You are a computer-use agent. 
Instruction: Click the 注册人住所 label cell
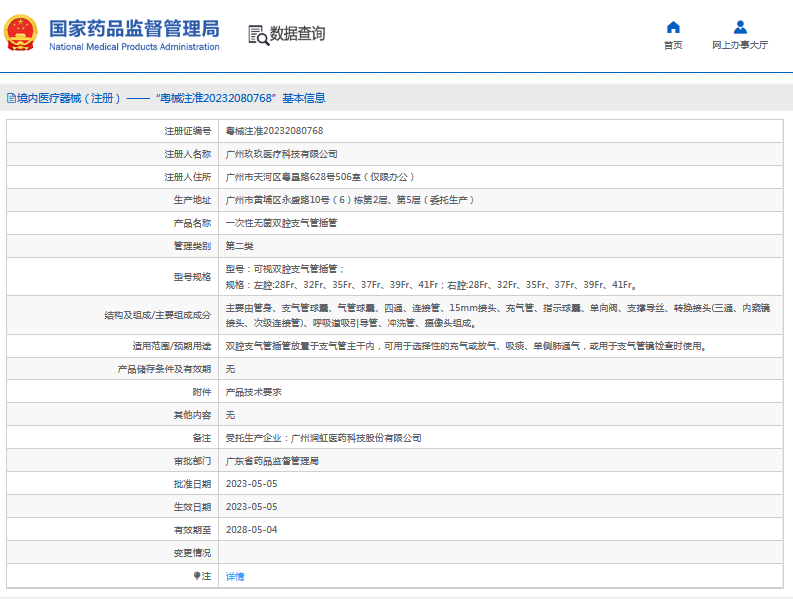[x=112, y=177]
